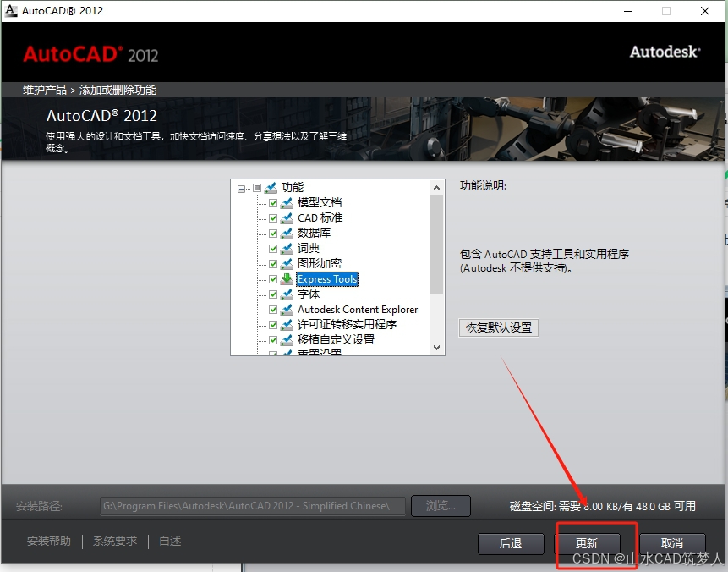Screen dimensions: 728x572
Task: Click the 取消 cancel button
Action: [x=672, y=544]
